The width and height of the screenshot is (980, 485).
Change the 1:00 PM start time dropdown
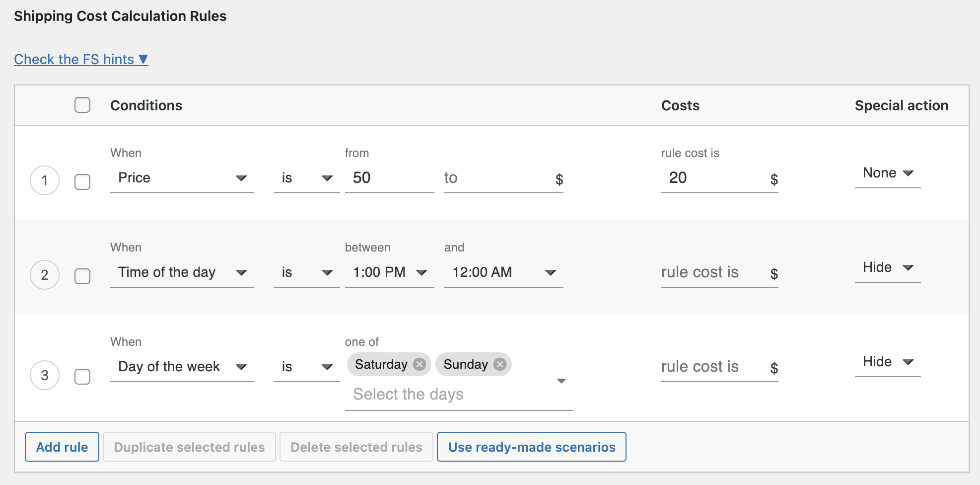pyautogui.click(x=390, y=272)
